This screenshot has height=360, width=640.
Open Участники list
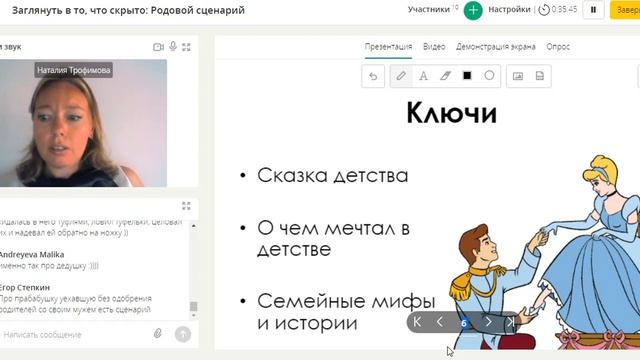point(429,9)
